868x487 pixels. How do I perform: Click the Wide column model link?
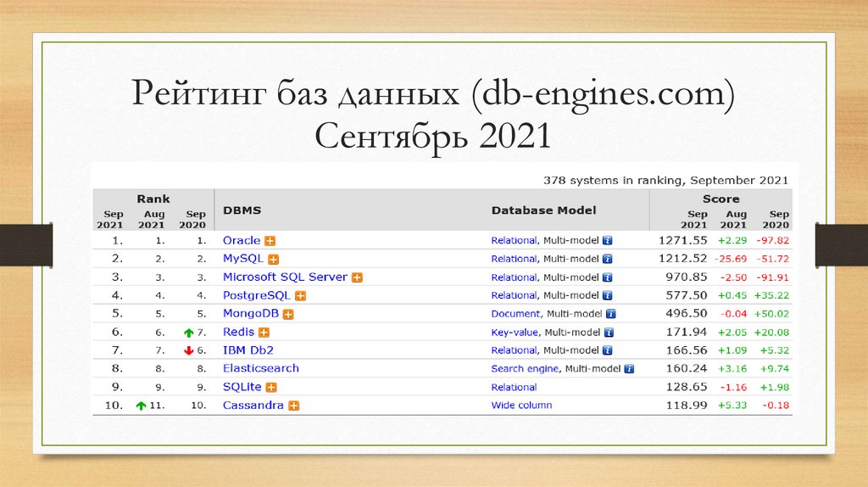pos(521,406)
